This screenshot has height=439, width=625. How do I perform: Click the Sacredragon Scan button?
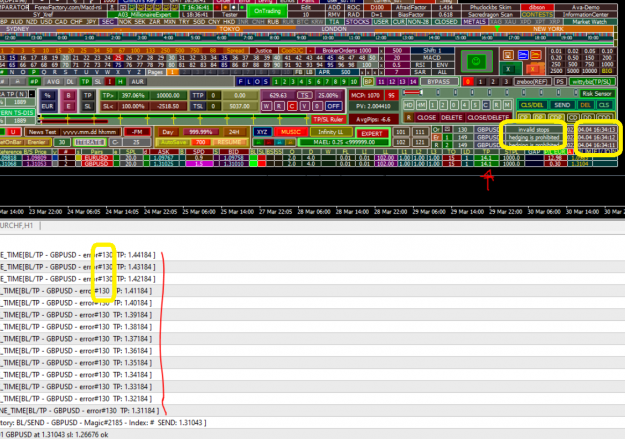[x=490, y=14]
